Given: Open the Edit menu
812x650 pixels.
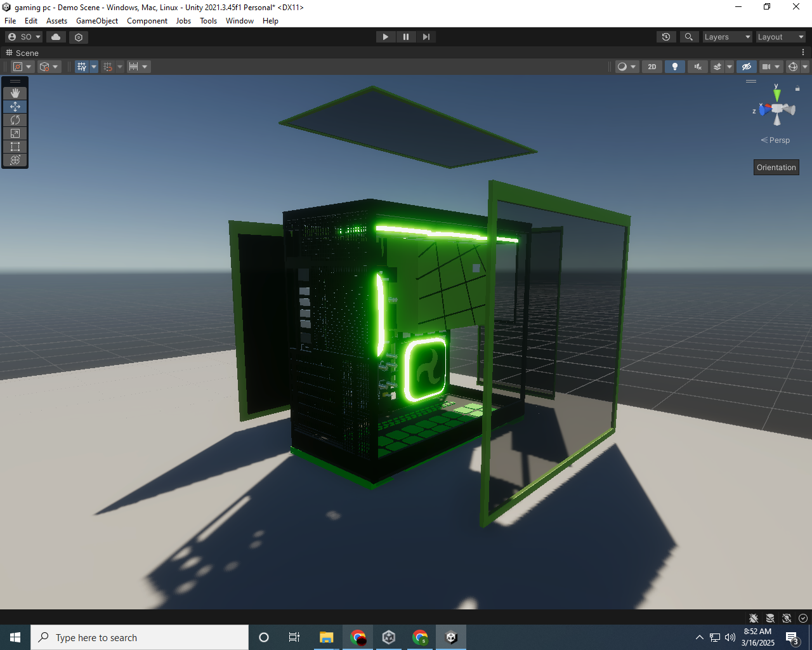Looking at the screenshot, I should point(31,21).
